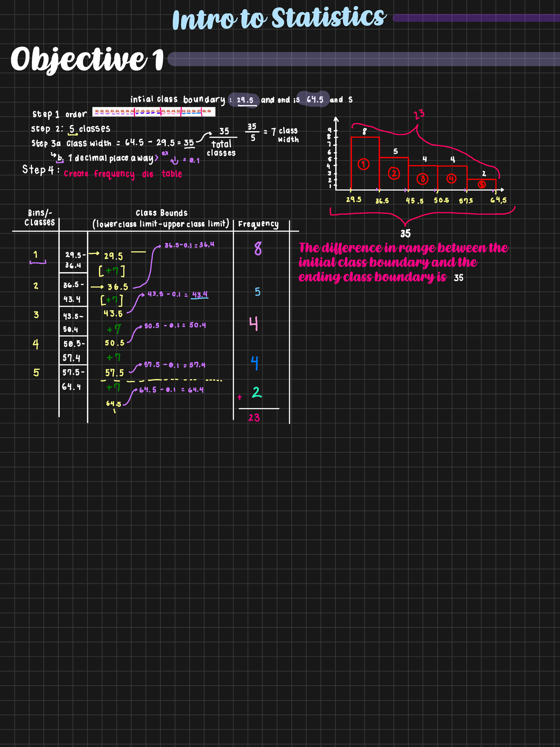Click highlighted 64.5 ending boundary value
The width and height of the screenshot is (560, 747).
click(314, 99)
